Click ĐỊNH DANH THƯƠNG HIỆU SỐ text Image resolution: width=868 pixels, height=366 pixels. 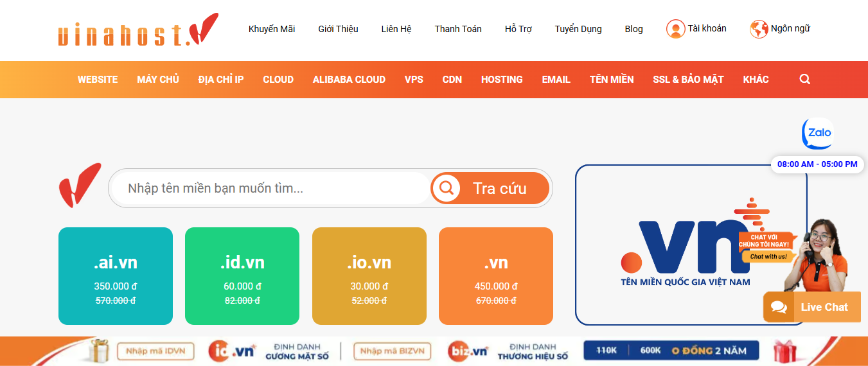[533, 351]
